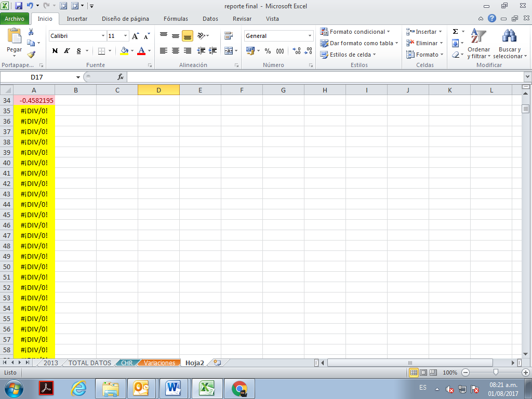Toggle middle vertical alignment

(176, 36)
